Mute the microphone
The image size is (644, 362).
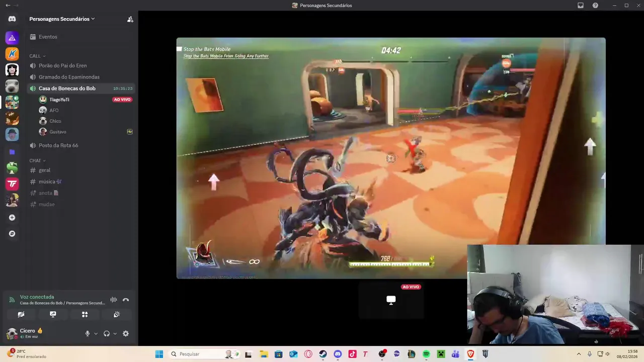(x=88, y=333)
